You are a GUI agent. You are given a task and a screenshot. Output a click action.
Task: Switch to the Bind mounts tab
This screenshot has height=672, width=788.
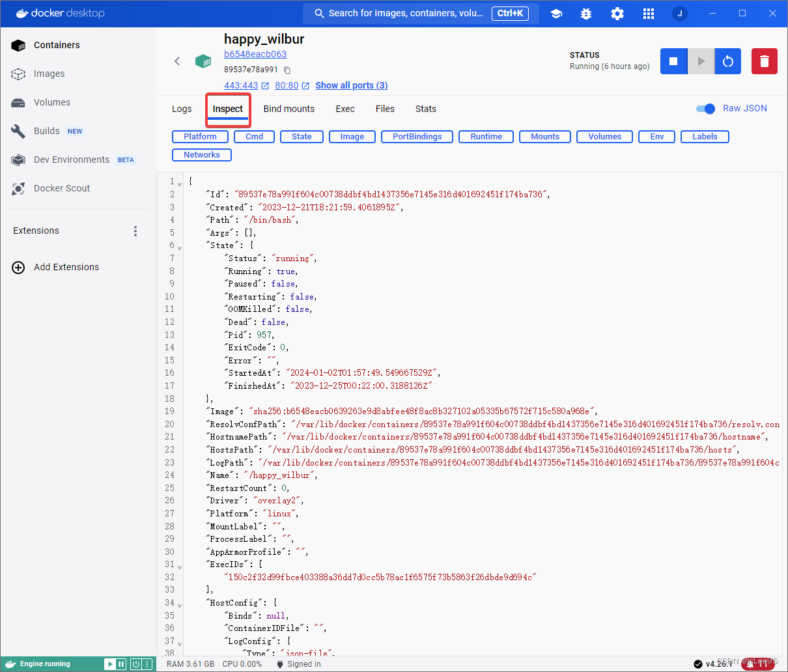click(x=289, y=109)
